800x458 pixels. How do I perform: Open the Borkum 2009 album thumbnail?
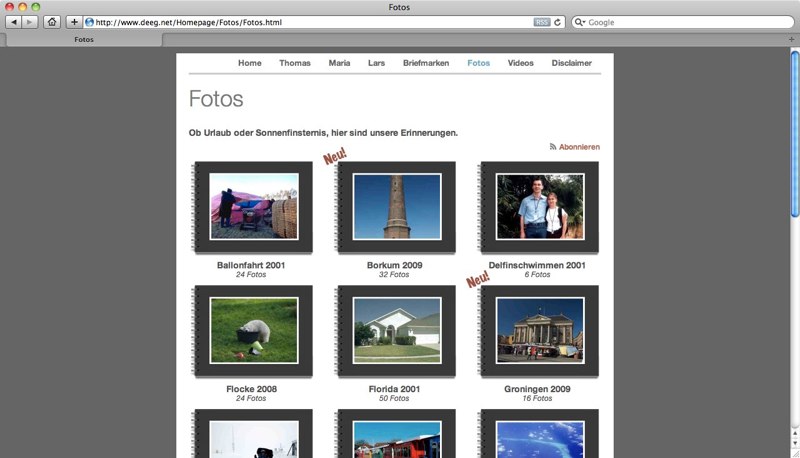(397, 206)
